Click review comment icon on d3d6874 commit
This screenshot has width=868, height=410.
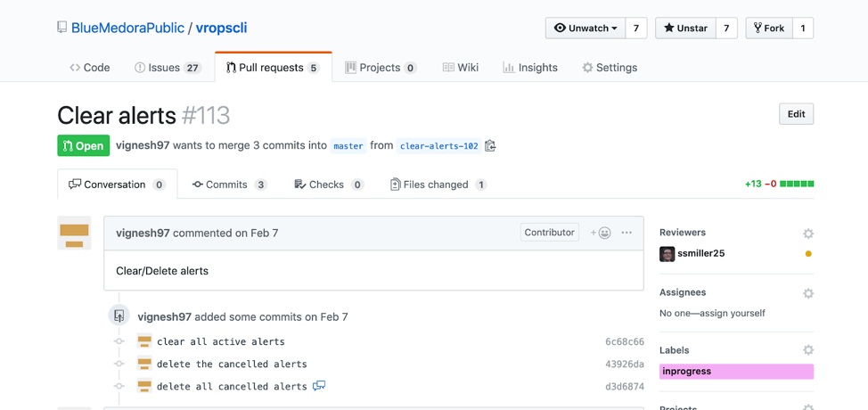coord(319,386)
